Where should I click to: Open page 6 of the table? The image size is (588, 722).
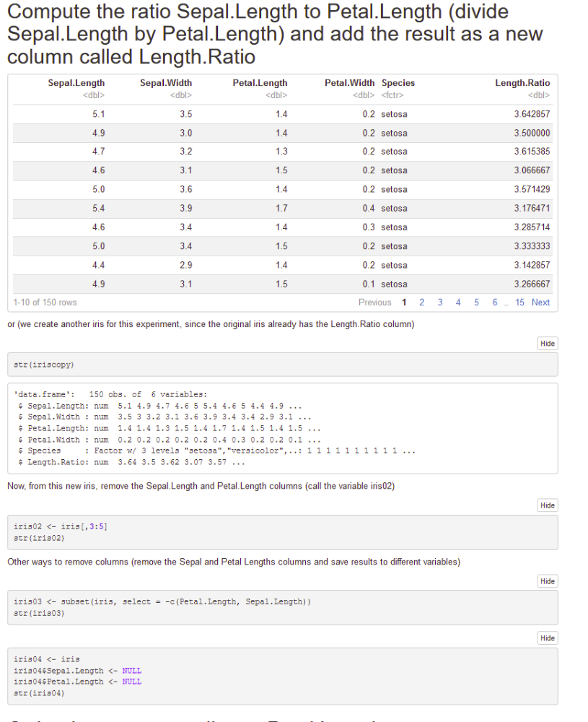tap(495, 303)
